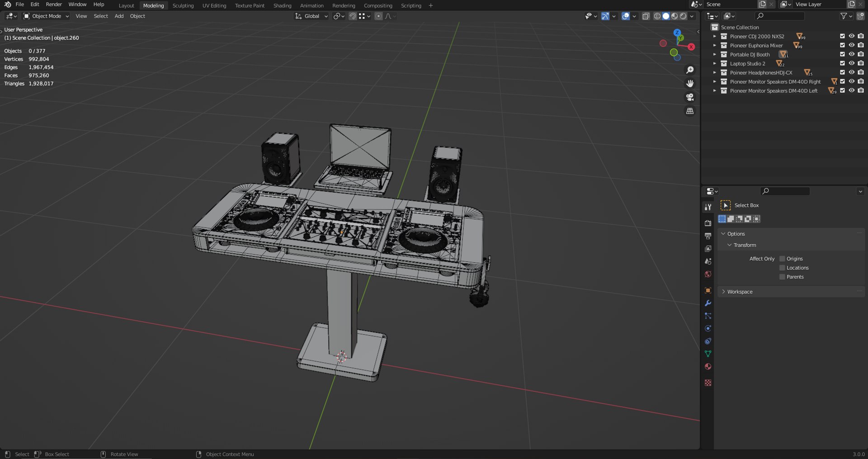The image size is (868, 459).
Task: Open the Render properties tab icon
Action: [x=708, y=223]
